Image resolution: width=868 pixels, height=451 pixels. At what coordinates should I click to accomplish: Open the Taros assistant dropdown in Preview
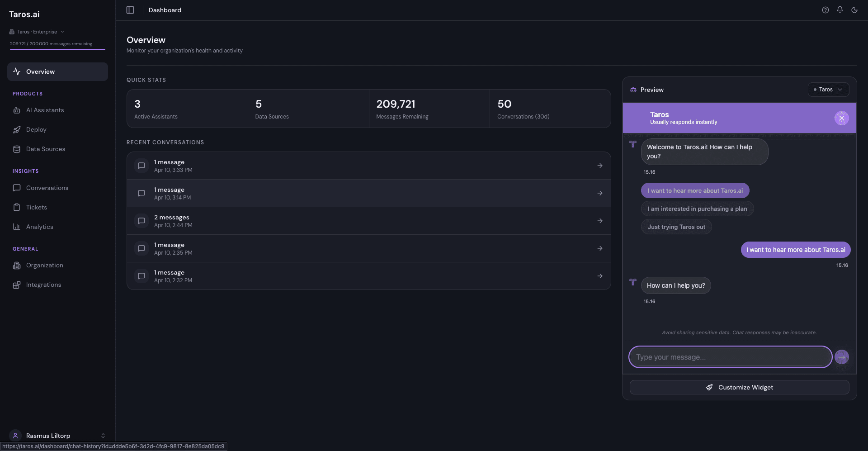pyautogui.click(x=828, y=90)
